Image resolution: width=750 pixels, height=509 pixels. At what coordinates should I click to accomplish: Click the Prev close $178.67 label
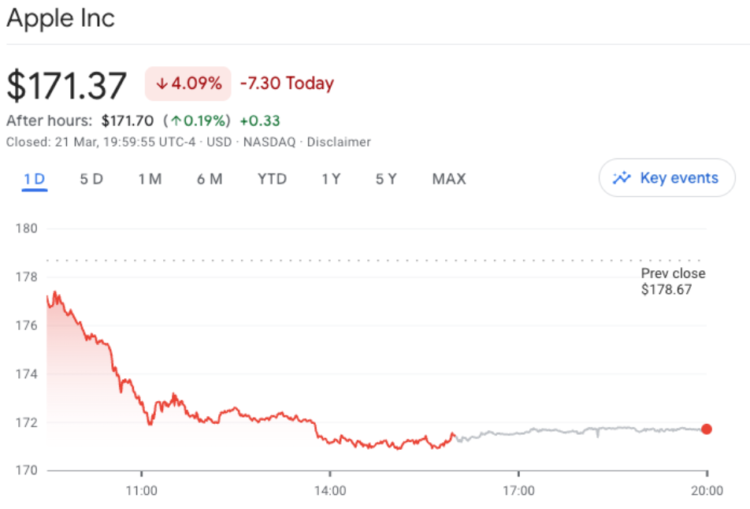(x=673, y=281)
